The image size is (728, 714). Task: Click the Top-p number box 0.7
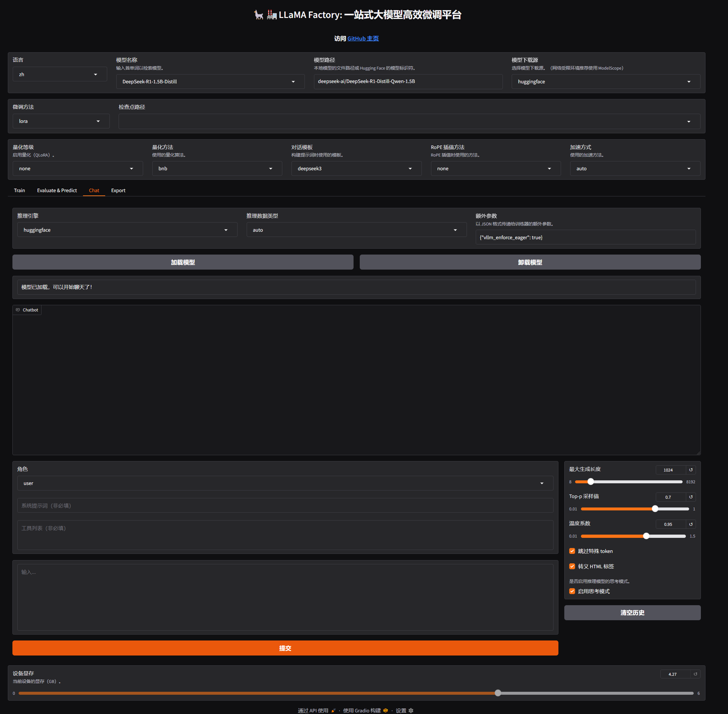tap(670, 497)
